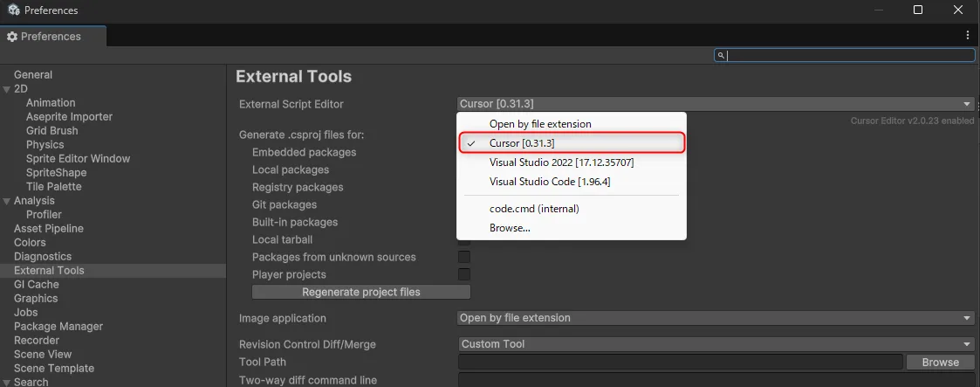Image resolution: width=980 pixels, height=387 pixels.
Task: Click the Built-in packages label
Action: [x=294, y=223]
